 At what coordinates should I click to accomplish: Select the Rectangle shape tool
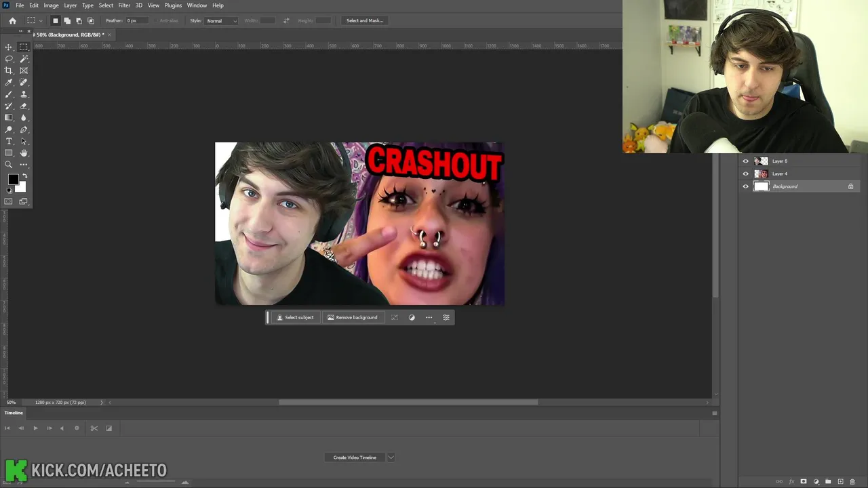[9, 152]
